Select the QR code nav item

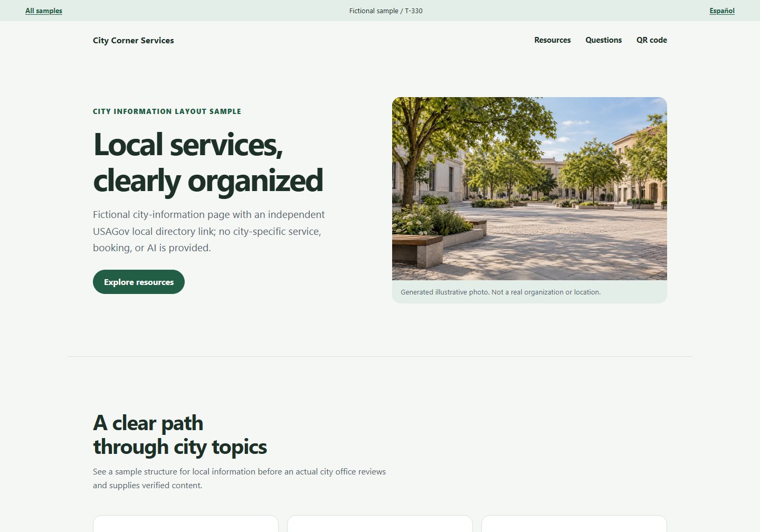(x=652, y=40)
